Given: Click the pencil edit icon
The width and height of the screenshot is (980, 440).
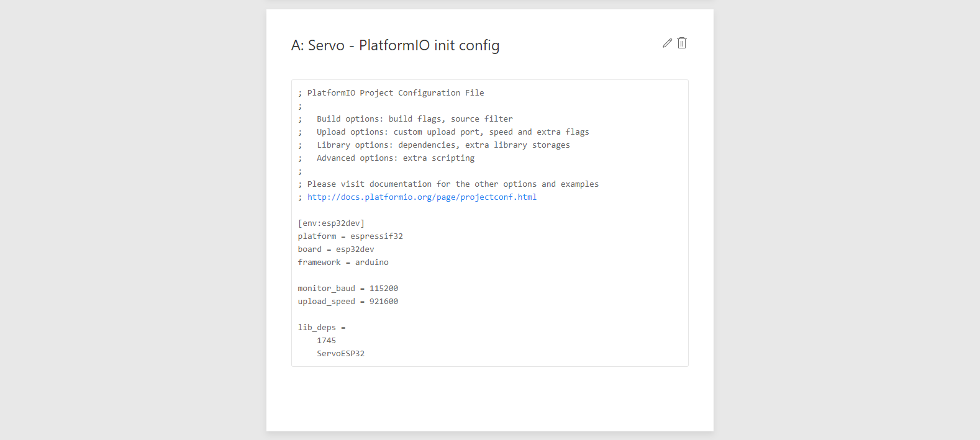Looking at the screenshot, I should 667,43.
